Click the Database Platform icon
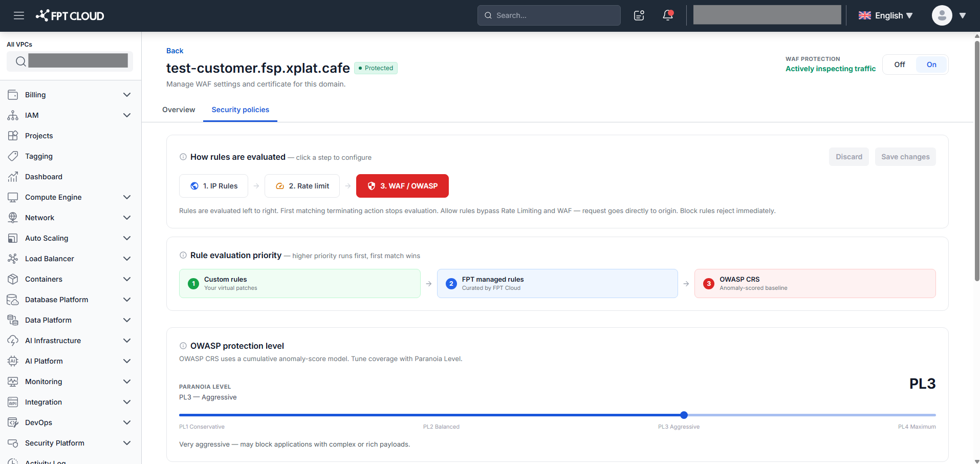 13,300
